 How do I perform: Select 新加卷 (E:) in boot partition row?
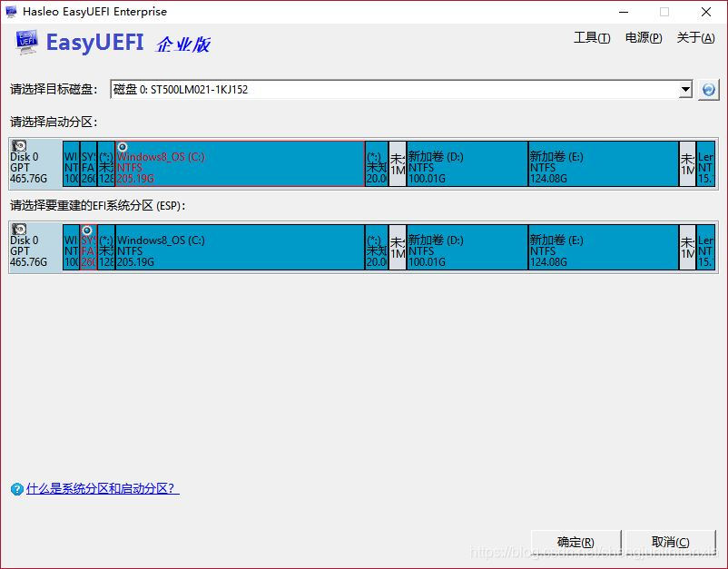point(604,164)
